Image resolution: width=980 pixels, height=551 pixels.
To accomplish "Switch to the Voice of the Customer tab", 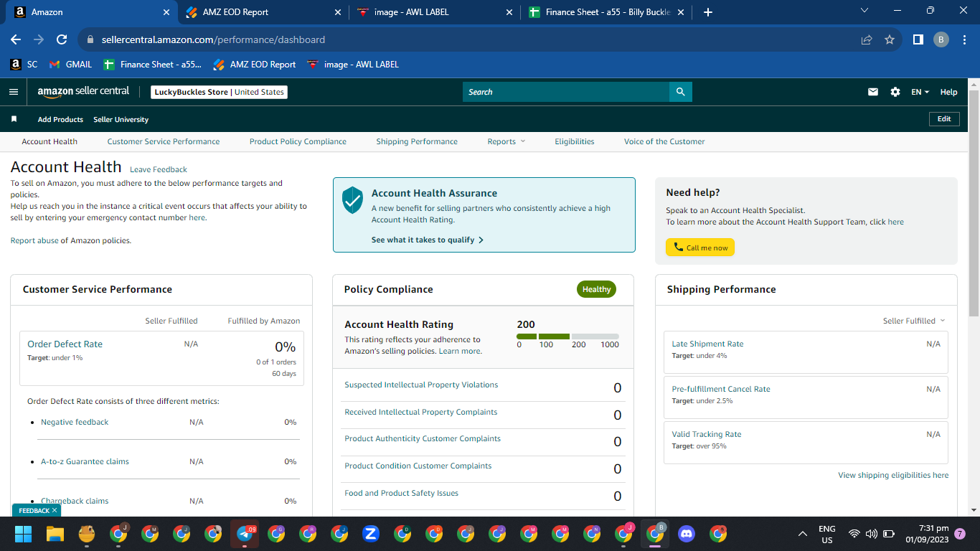I will [x=664, y=141].
